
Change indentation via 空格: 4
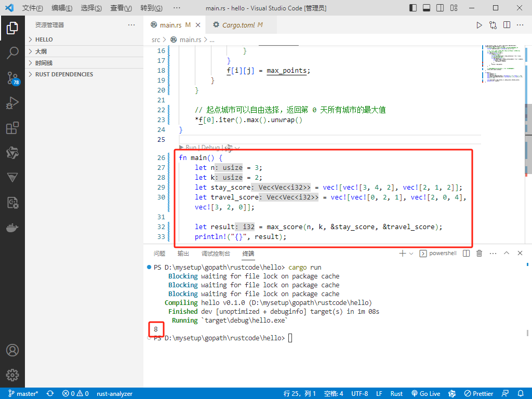click(334, 394)
